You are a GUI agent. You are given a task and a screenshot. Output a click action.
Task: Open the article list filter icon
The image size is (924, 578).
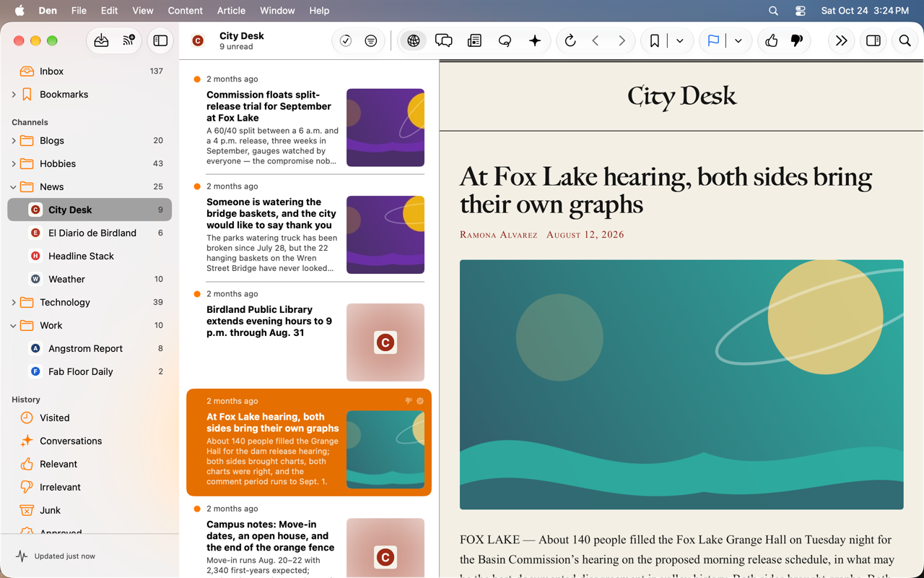point(371,41)
